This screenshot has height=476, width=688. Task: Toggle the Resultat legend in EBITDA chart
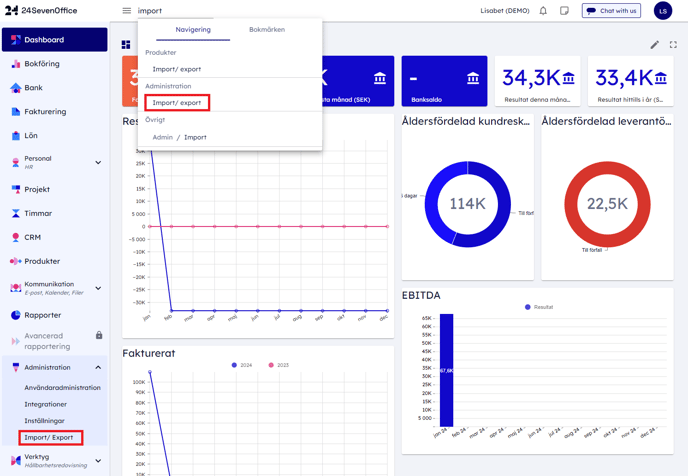click(x=539, y=307)
